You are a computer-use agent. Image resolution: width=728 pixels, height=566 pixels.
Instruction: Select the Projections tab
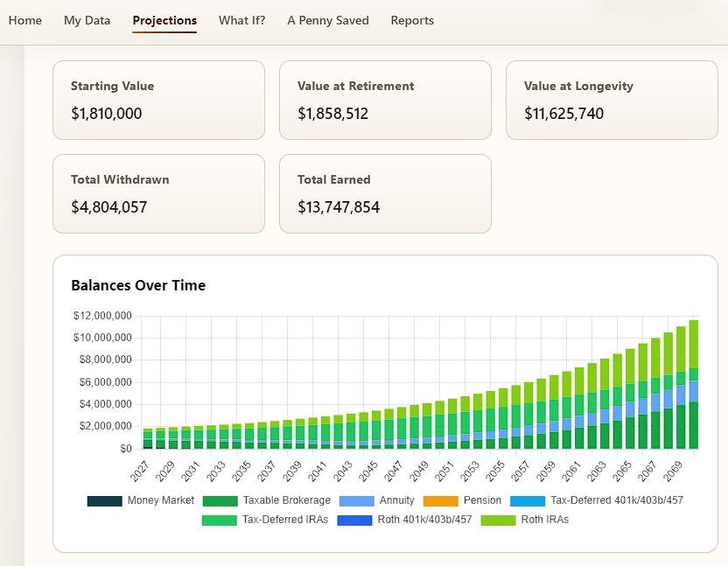[x=164, y=20]
